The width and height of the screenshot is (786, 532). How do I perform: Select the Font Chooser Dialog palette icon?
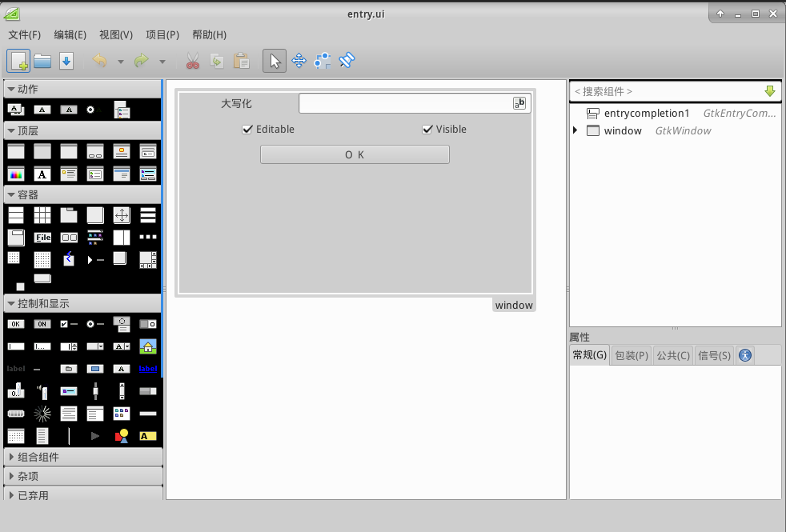click(x=42, y=174)
